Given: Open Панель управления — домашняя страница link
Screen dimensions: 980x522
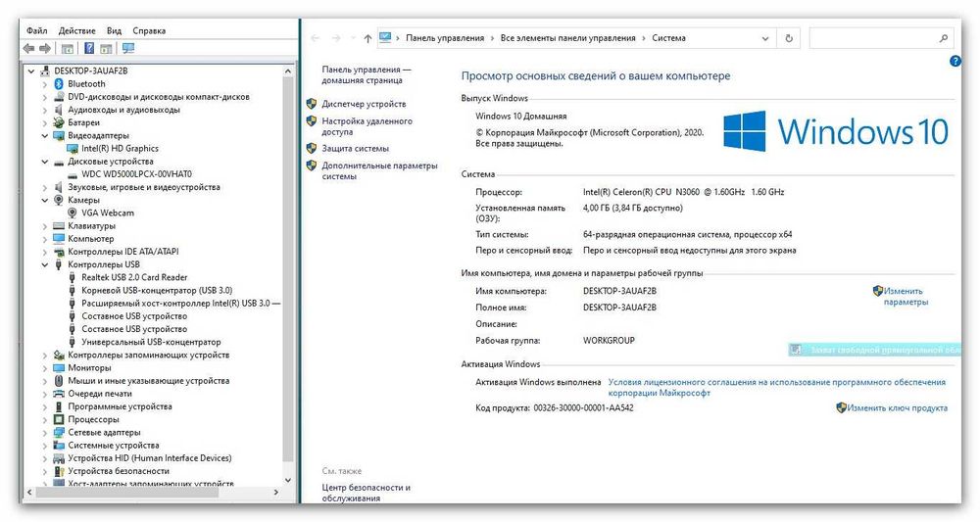Looking at the screenshot, I should 367,75.
